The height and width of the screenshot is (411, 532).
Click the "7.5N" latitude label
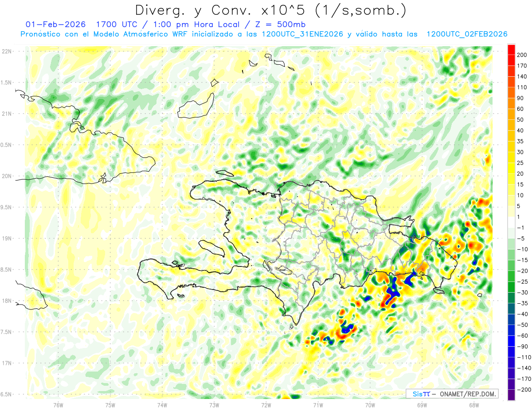[x=7, y=332]
